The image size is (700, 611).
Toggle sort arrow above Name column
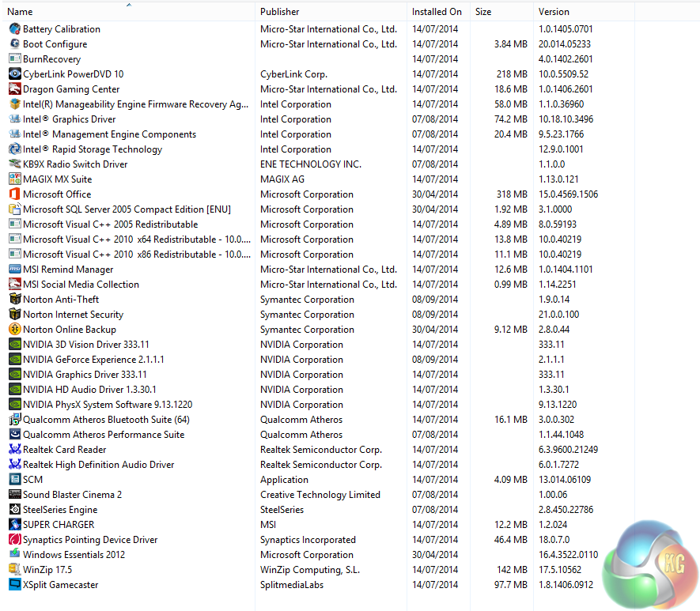point(129,5)
